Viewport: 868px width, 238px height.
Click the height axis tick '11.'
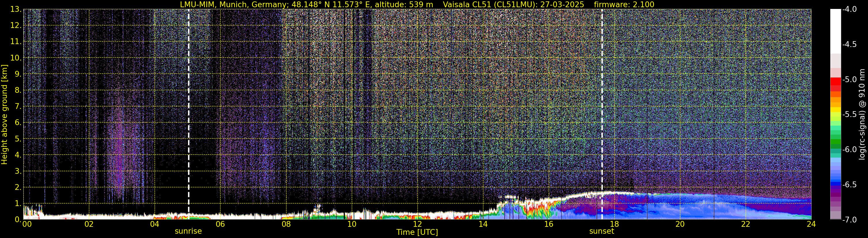(16, 41)
